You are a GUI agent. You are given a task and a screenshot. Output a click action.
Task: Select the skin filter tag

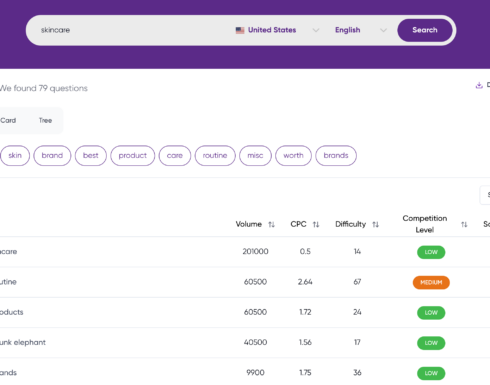point(15,155)
